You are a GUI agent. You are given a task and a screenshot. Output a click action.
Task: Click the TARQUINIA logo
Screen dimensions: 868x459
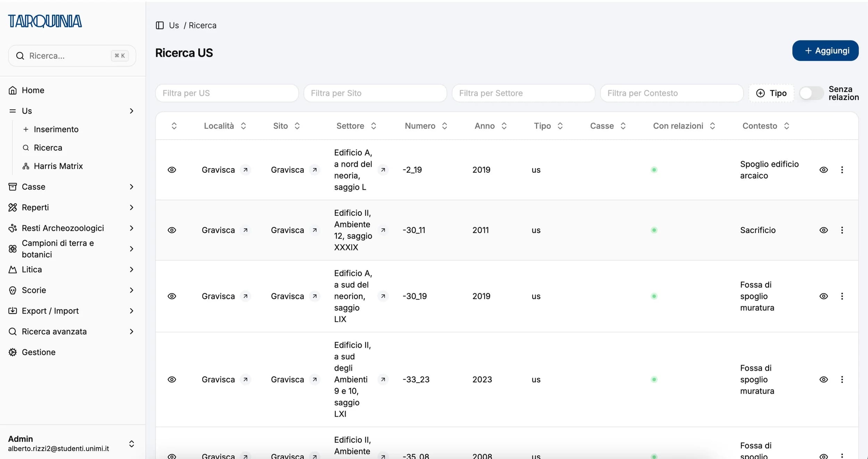tap(45, 21)
